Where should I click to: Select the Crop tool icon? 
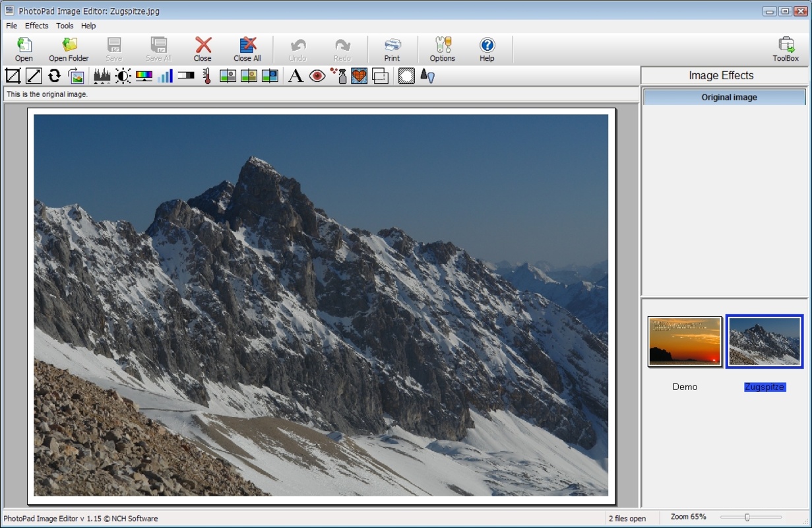pos(13,76)
